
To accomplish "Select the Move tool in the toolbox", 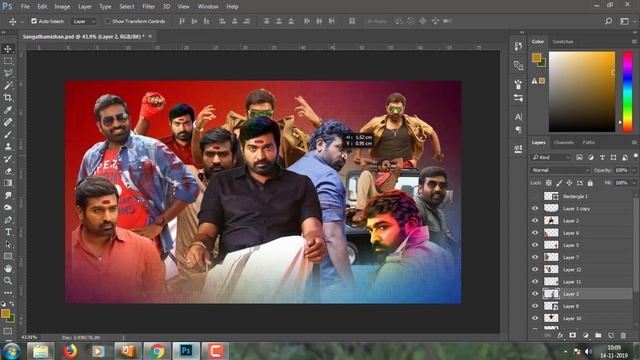I will [x=8, y=49].
